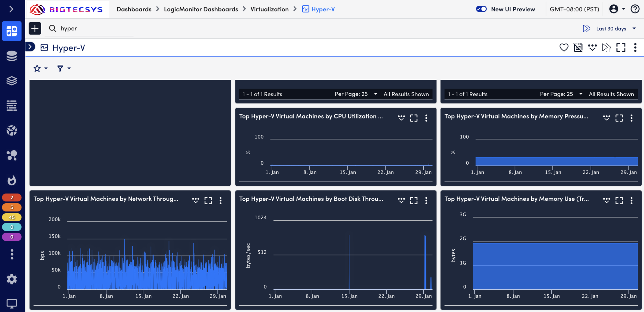
Task: Open Per Page 25 dropdown in right widget
Action: [561, 94]
